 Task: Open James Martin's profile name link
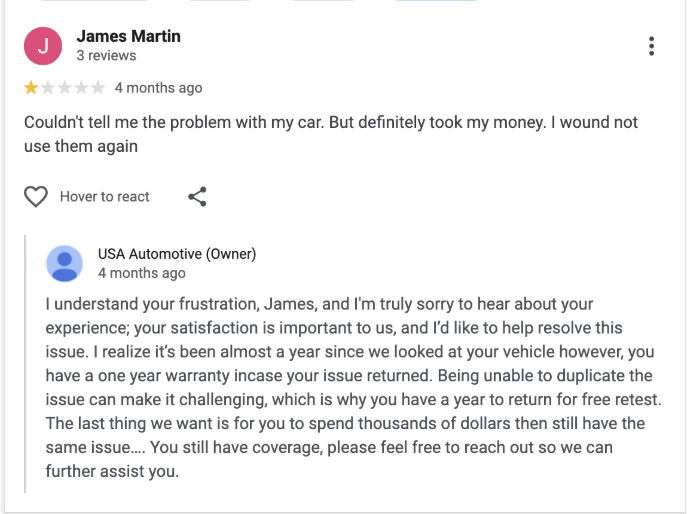128,36
